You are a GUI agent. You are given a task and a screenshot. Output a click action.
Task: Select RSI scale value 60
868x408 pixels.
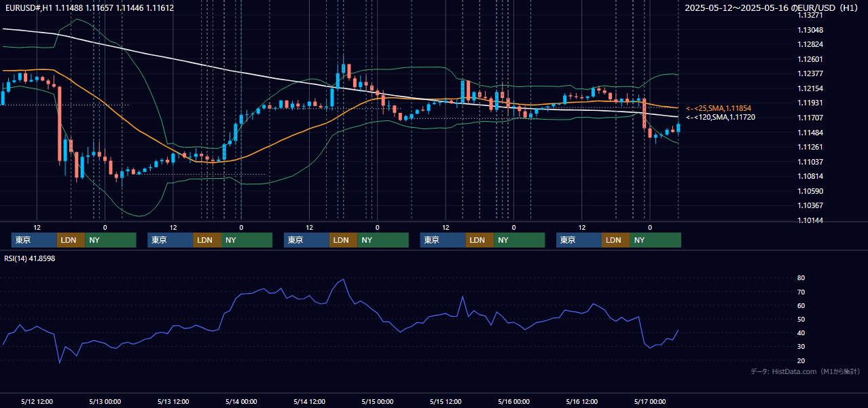click(801, 305)
